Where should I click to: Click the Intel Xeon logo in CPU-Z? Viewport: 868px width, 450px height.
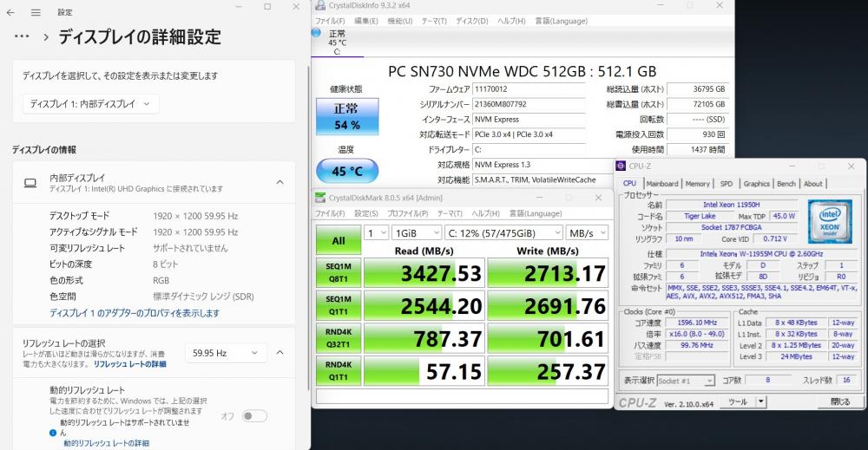pos(830,222)
